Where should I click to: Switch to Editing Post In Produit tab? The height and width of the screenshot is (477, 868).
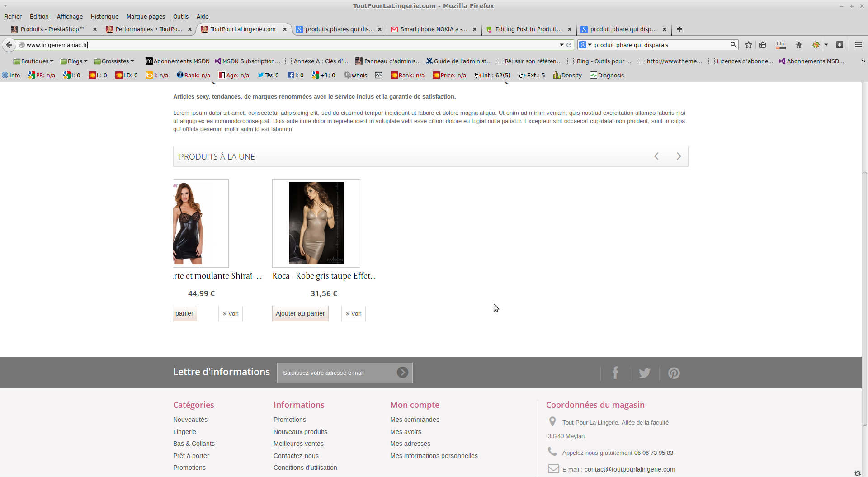coord(528,29)
